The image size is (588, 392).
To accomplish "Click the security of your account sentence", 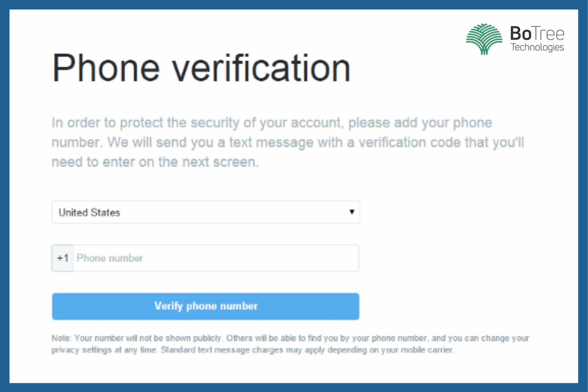I will [272, 123].
